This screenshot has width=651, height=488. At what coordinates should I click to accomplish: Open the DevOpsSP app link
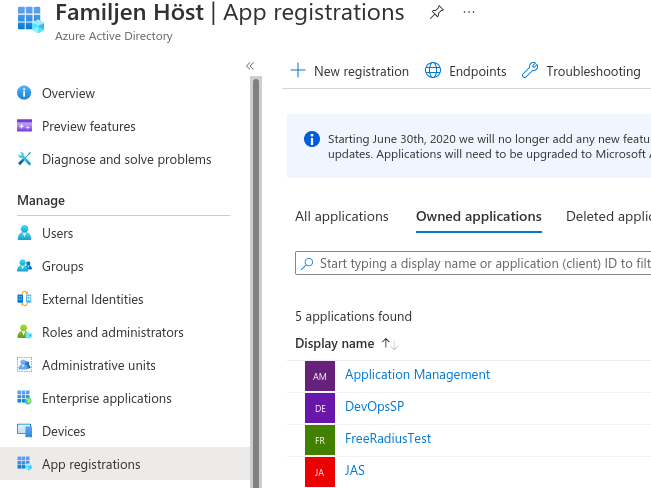pyautogui.click(x=374, y=407)
